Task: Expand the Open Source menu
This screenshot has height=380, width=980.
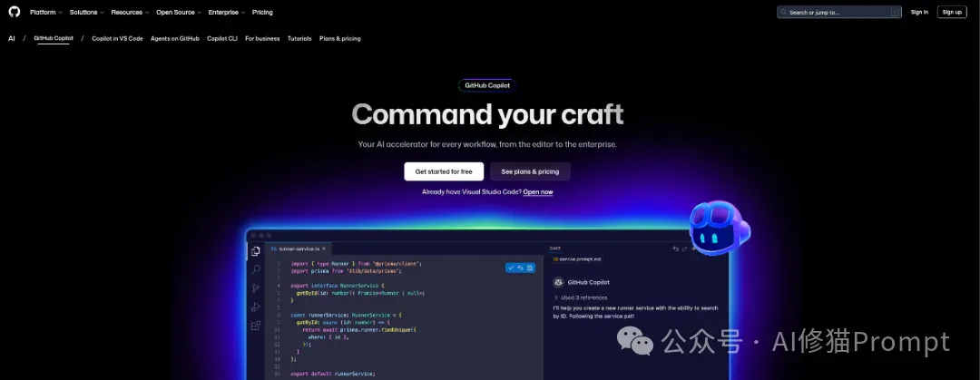Action: (178, 13)
